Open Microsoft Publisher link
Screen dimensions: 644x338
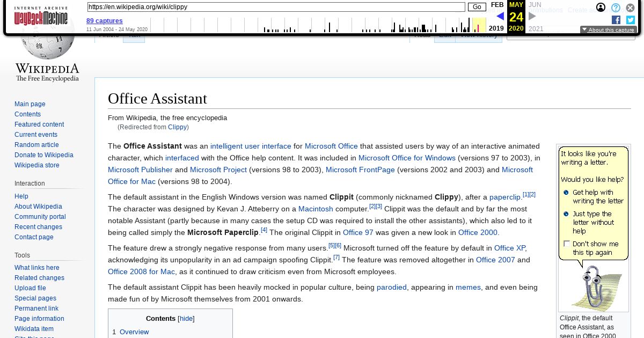[x=140, y=170]
